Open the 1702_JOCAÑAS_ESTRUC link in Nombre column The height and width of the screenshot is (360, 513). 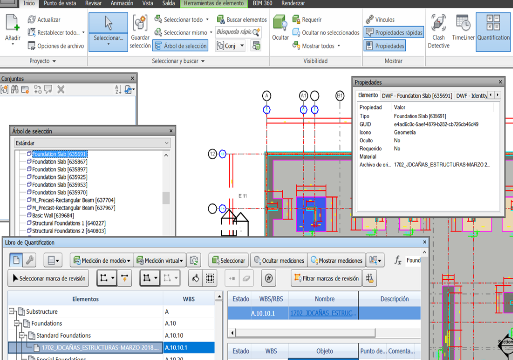(x=323, y=313)
